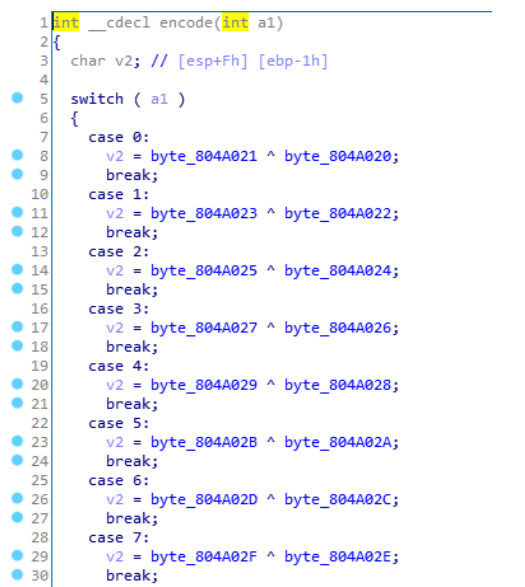Select case 7 label
525x587 pixels.
[119, 538]
